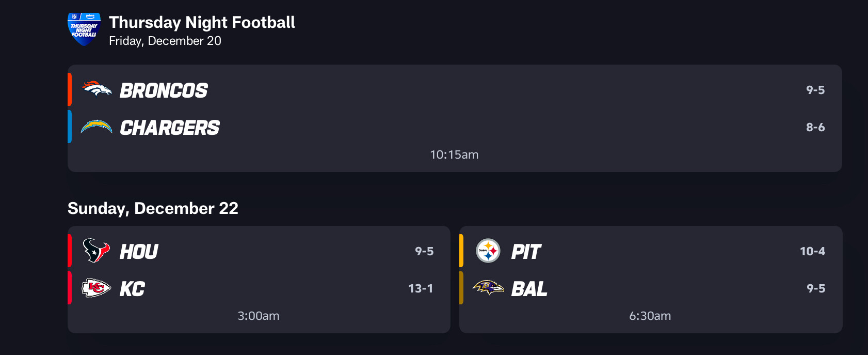Image resolution: width=868 pixels, height=355 pixels.
Task: Click the Steelers 10-4 record
Action: click(812, 251)
